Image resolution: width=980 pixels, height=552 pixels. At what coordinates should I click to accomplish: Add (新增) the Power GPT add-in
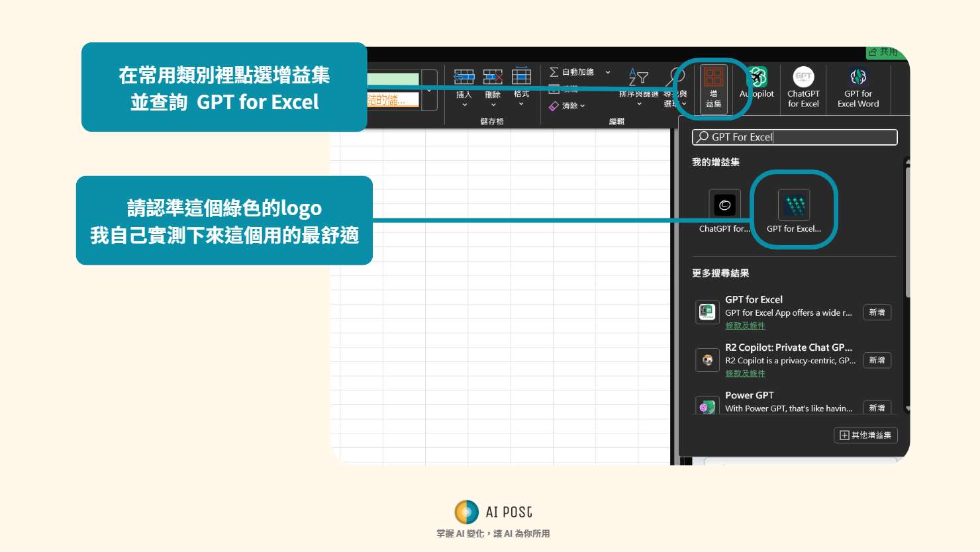[x=877, y=408]
